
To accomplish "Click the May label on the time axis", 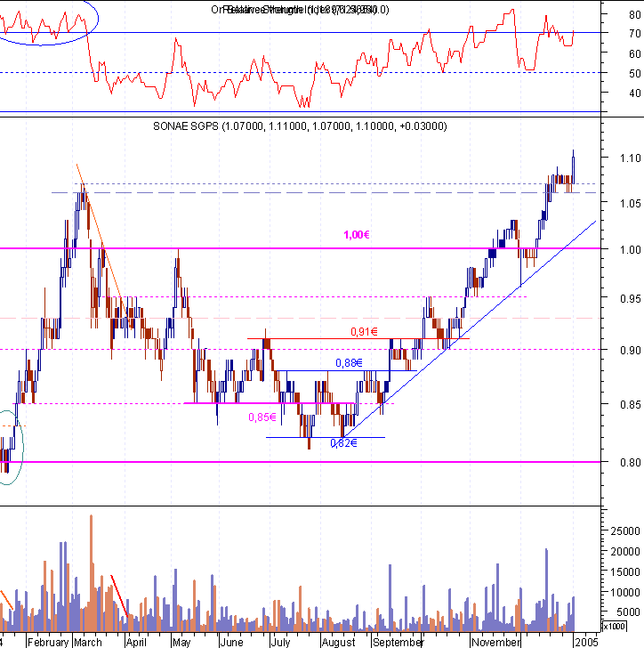I will click(181, 643).
